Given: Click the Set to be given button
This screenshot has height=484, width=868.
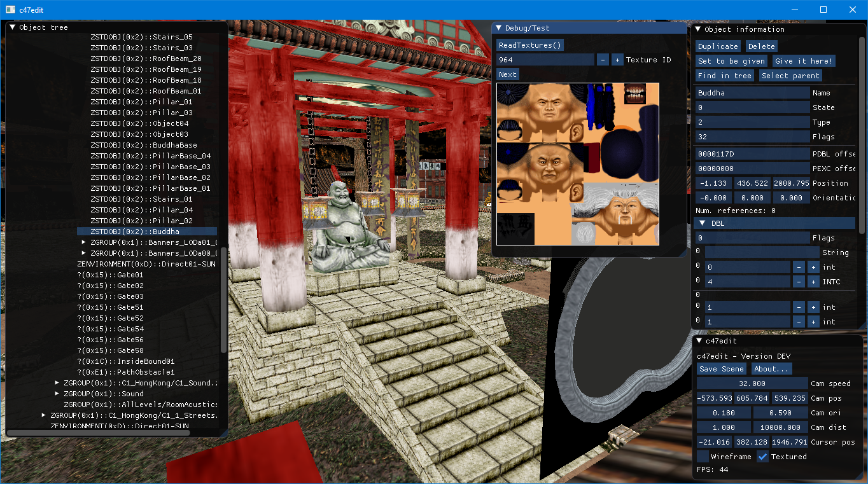Looking at the screenshot, I should (x=731, y=61).
